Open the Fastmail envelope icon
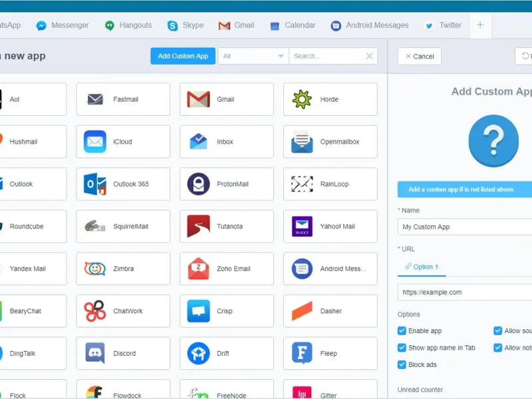 tap(95, 99)
